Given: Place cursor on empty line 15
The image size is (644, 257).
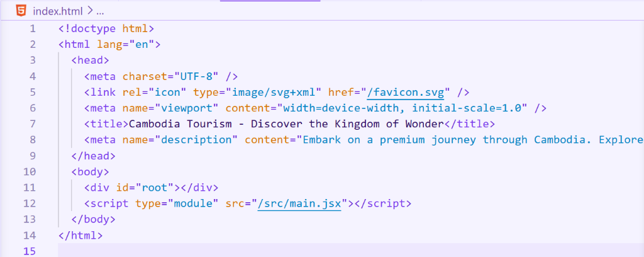Looking at the screenshot, I should pos(351,251).
